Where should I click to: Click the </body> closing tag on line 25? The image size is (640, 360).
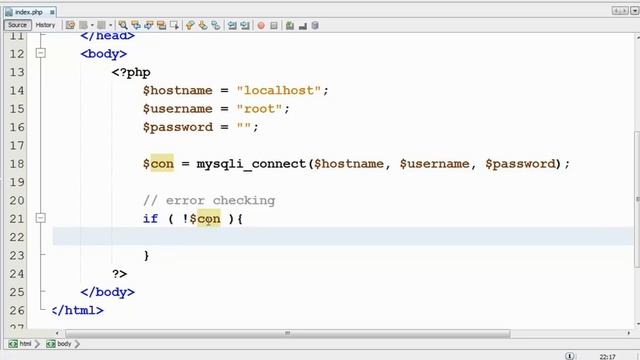coord(108,292)
